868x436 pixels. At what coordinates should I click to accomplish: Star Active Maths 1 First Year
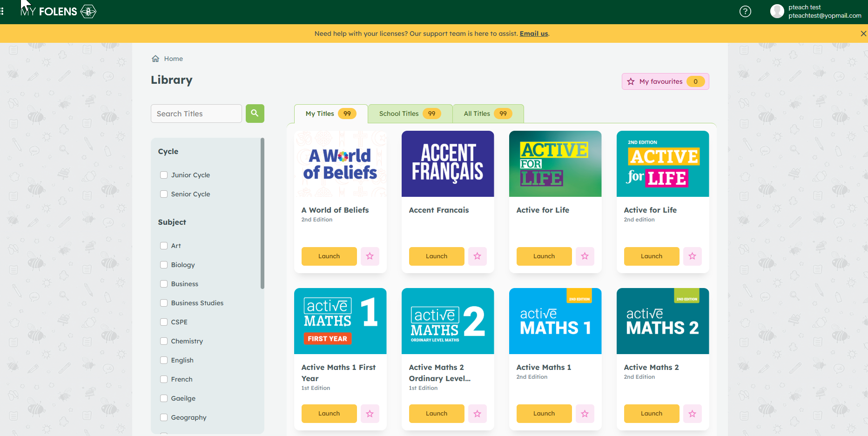pyautogui.click(x=370, y=414)
